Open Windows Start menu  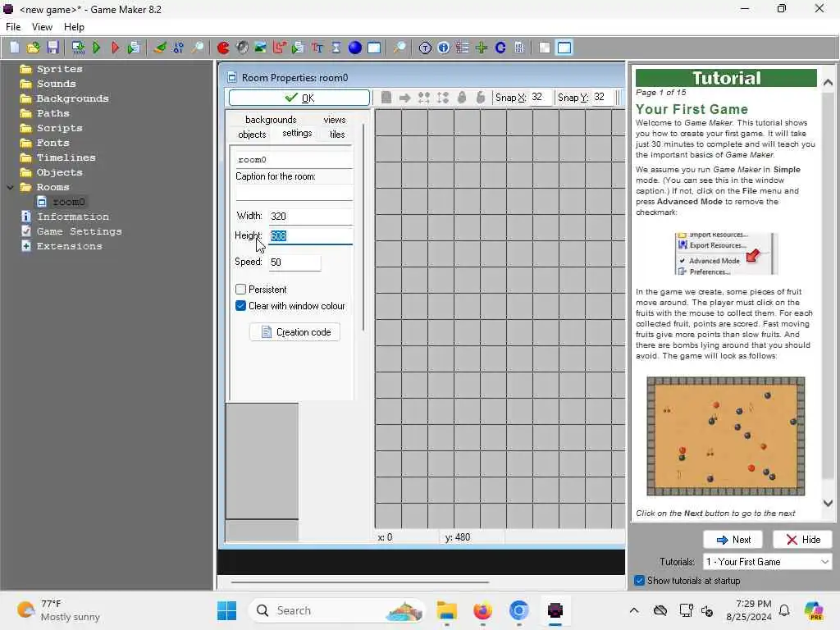tap(226, 610)
